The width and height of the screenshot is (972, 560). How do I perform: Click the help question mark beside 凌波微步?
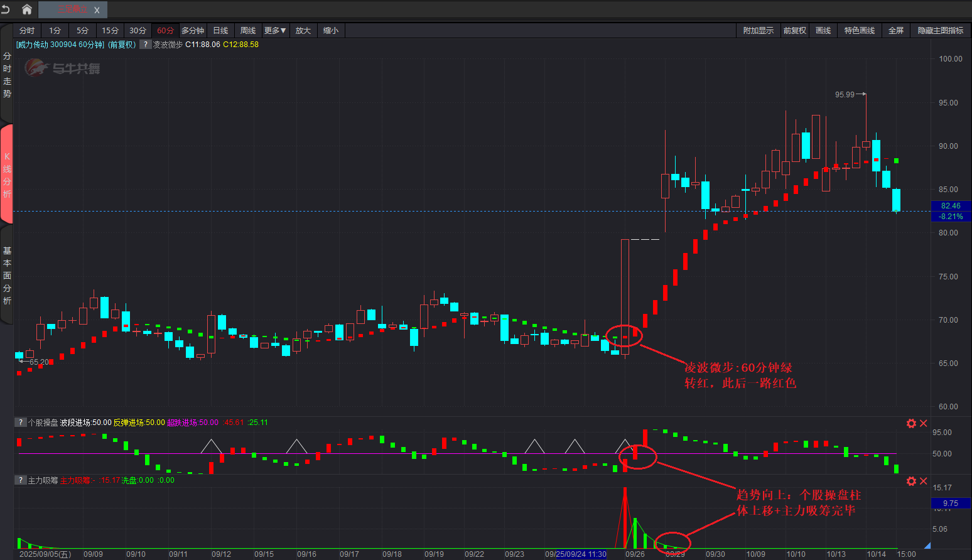pos(145,45)
